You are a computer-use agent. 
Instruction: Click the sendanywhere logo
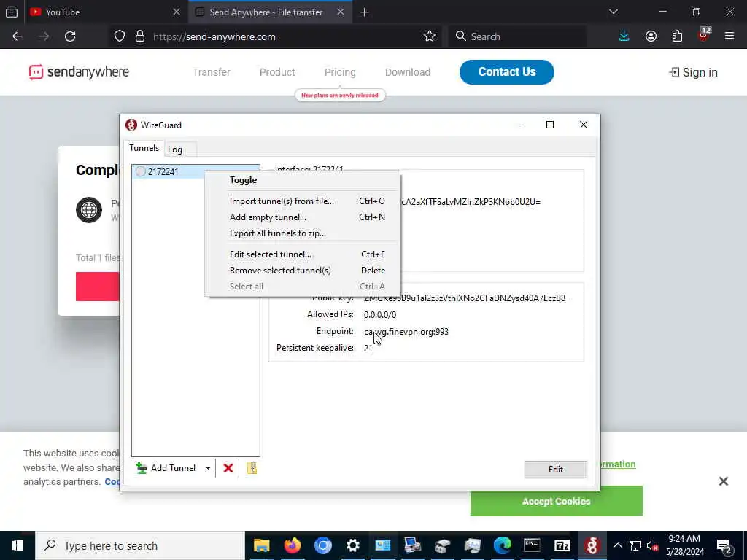click(79, 72)
